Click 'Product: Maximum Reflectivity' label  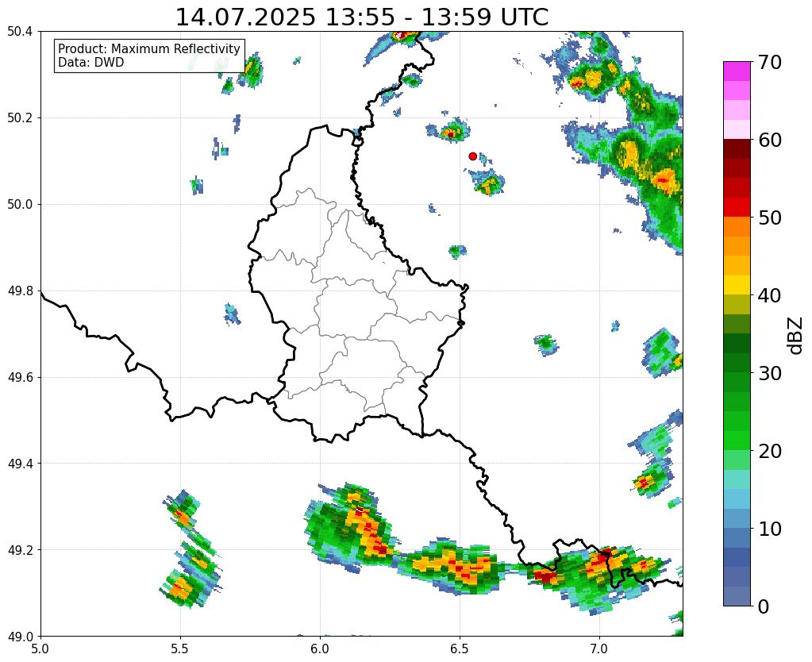pyautogui.click(x=149, y=48)
